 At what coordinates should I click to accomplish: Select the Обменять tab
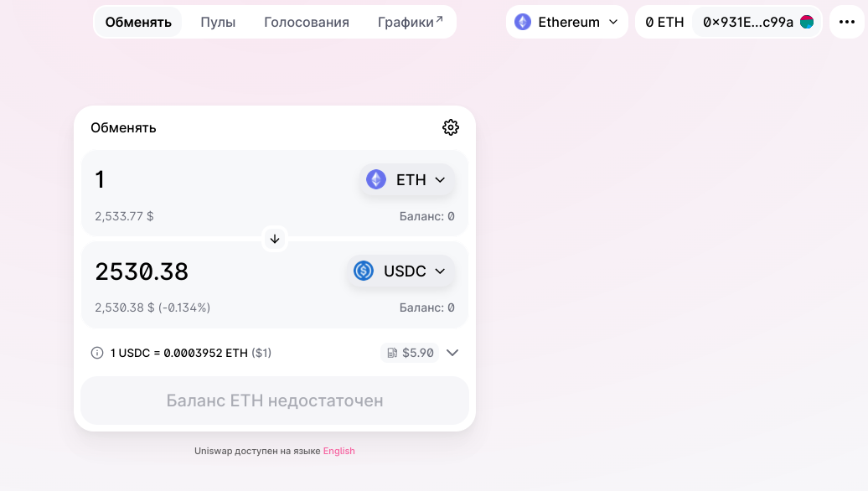[138, 22]
